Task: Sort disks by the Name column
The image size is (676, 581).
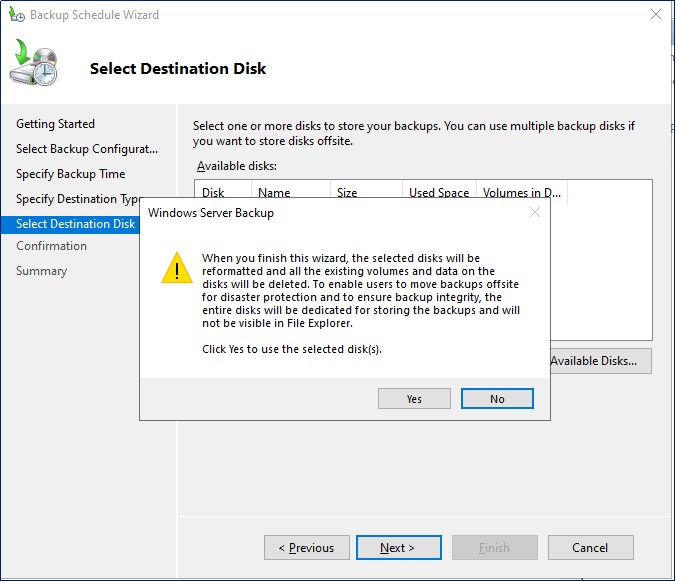Action: pyautogui.click(x=274, y=193)
